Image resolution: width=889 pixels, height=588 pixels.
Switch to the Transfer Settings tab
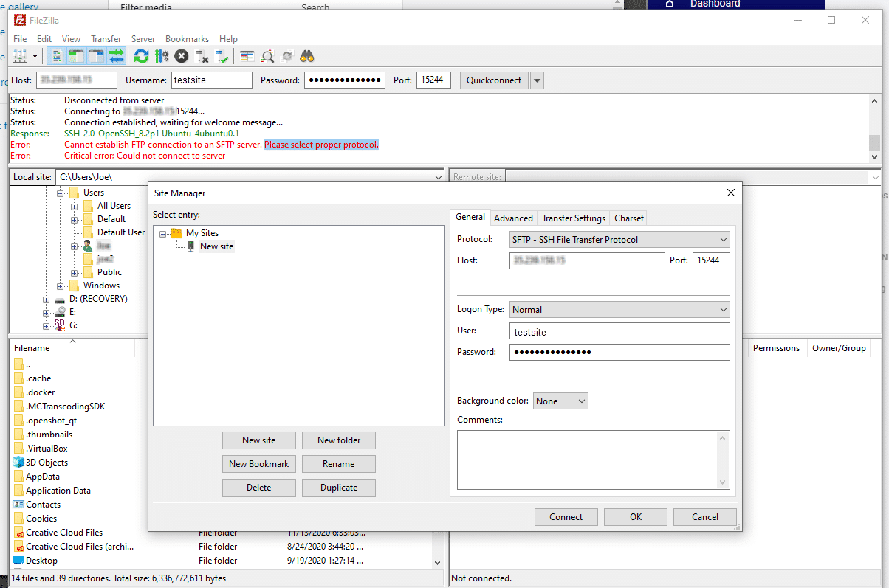[x=573, y=218]
